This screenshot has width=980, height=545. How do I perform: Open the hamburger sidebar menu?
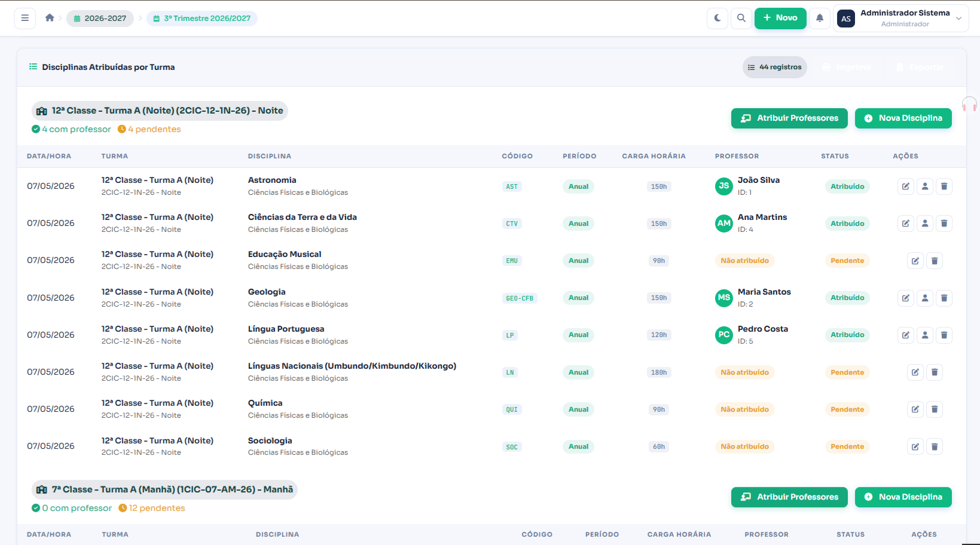25,18
